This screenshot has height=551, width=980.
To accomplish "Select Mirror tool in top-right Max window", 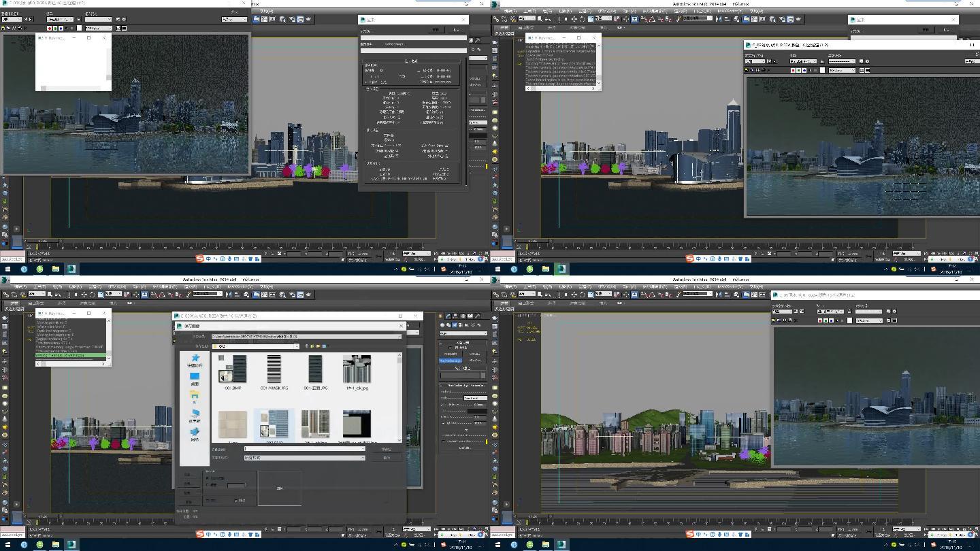I will [x=719, y=18].
